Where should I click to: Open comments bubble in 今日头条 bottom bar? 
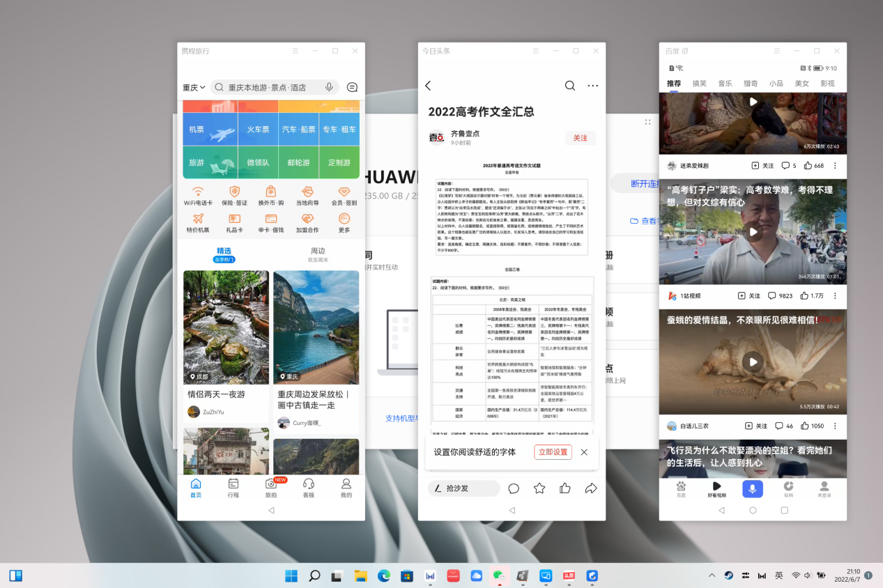click(514, 488)
